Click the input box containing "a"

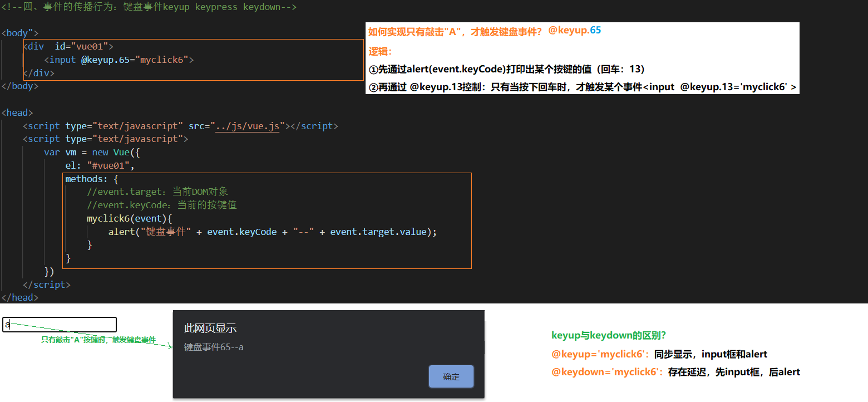[60, 325]
